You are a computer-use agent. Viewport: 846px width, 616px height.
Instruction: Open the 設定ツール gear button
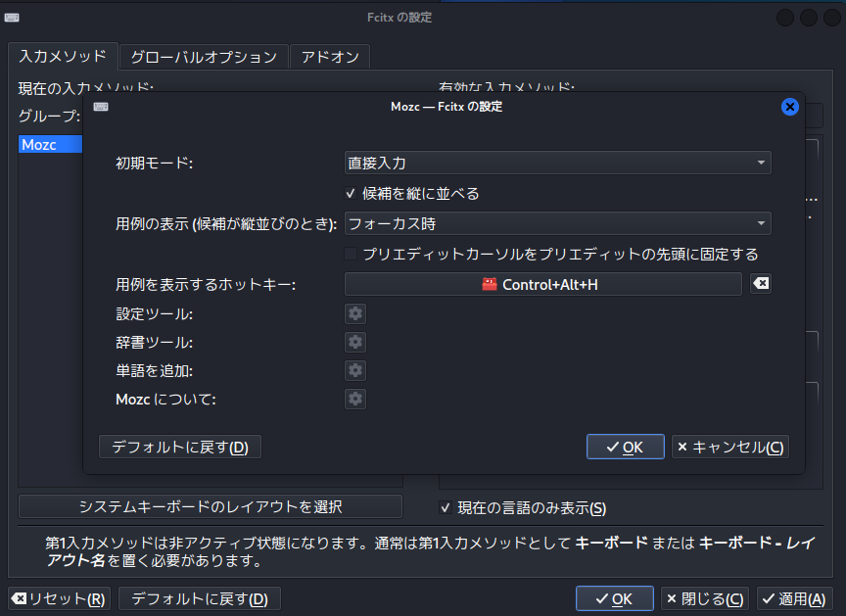(x=355, y=314)
